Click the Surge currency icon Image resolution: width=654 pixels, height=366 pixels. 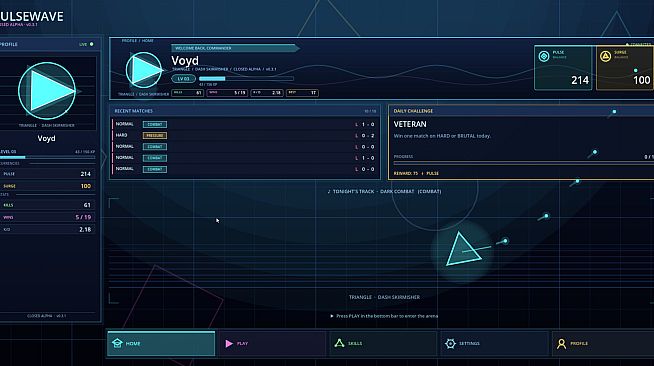tap(606, 56)
